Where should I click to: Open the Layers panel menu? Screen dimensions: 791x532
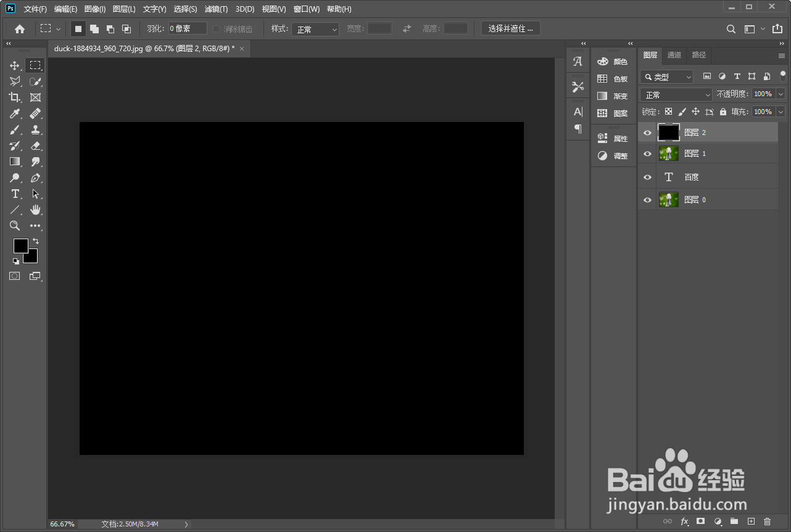(782, 55)
